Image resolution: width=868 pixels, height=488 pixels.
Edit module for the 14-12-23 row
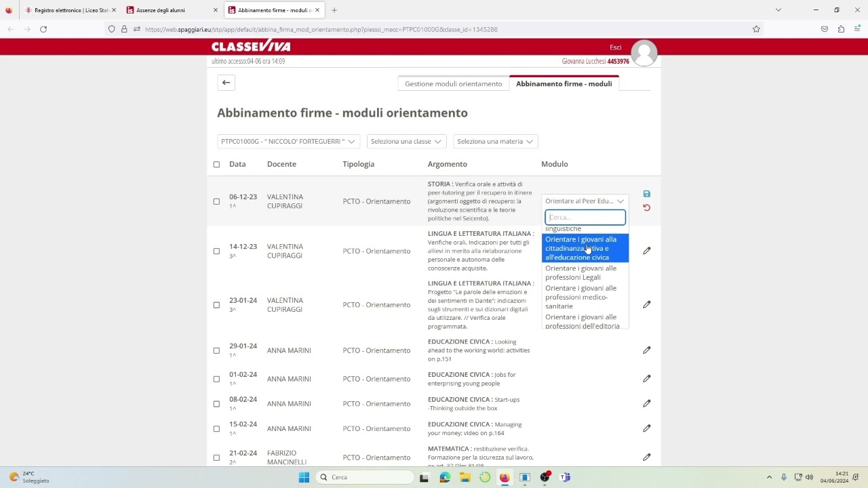(646, 251)
